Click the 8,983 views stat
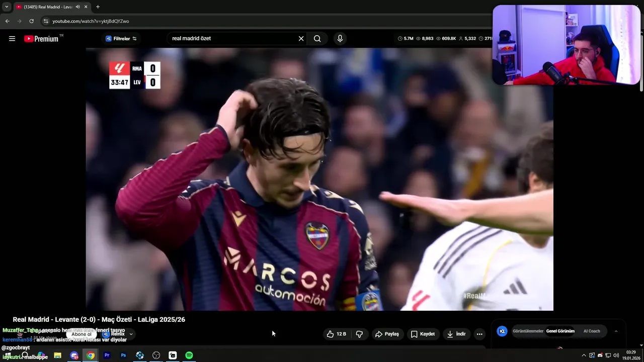Image resolution: width=644 pixels, height=362 pixels. 425,39
